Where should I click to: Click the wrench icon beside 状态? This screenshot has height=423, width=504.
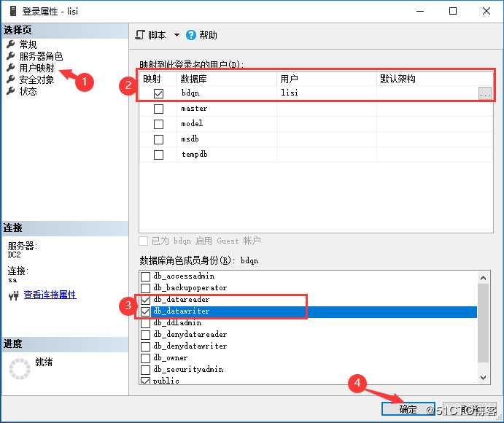coord(11,91)
